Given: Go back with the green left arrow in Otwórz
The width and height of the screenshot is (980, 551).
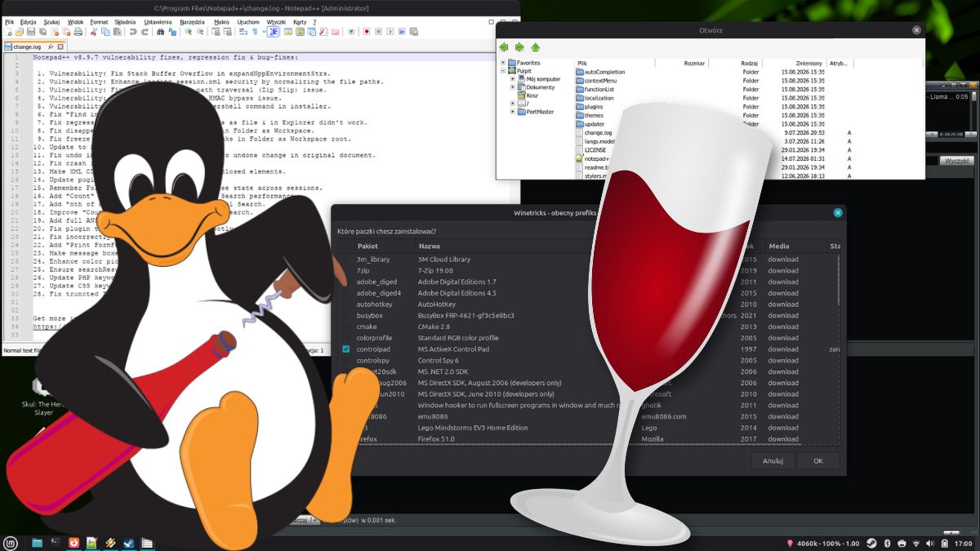Looking at the screenshot, I should [x=505, y=47].
